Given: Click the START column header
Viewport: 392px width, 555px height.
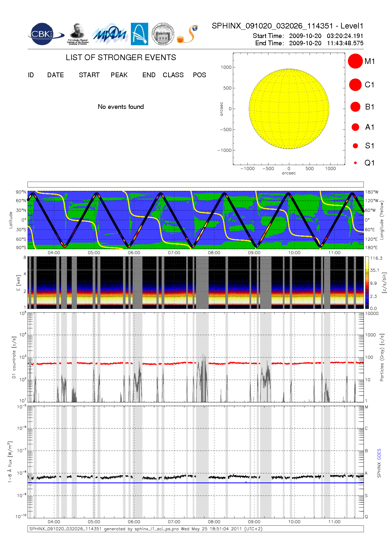Looking at the screenshot, I should [89, 75].
